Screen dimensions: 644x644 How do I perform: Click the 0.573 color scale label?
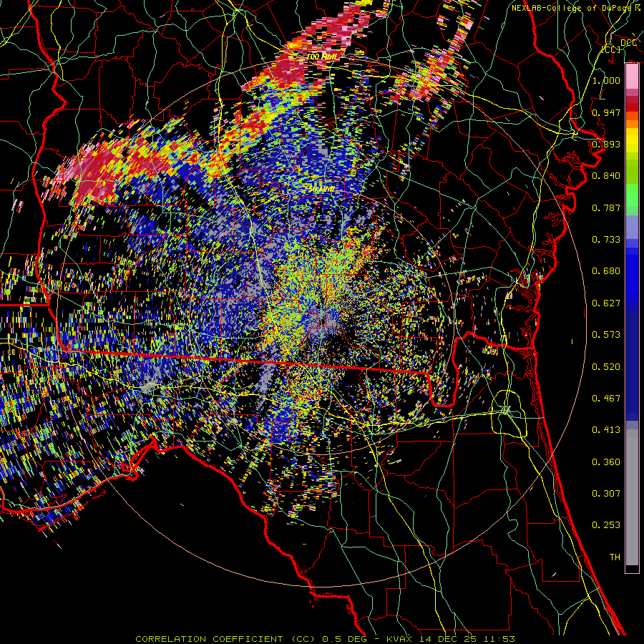tap(606, 335)
